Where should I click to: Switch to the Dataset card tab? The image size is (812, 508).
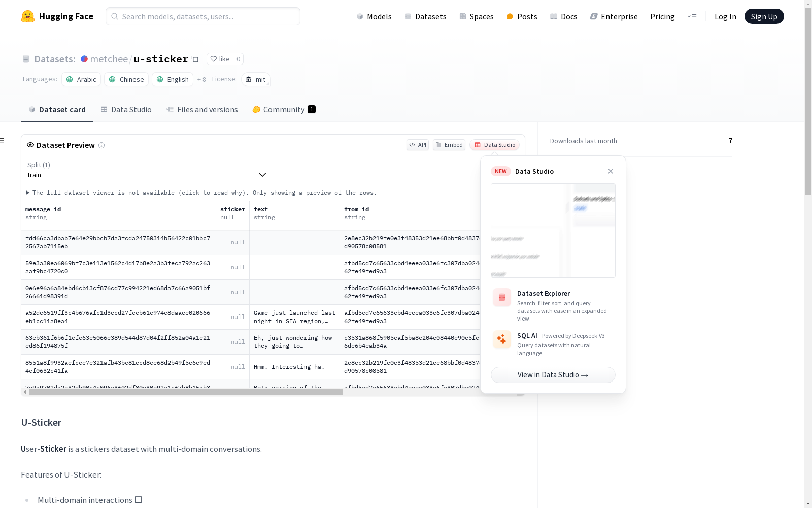[57, 110]
